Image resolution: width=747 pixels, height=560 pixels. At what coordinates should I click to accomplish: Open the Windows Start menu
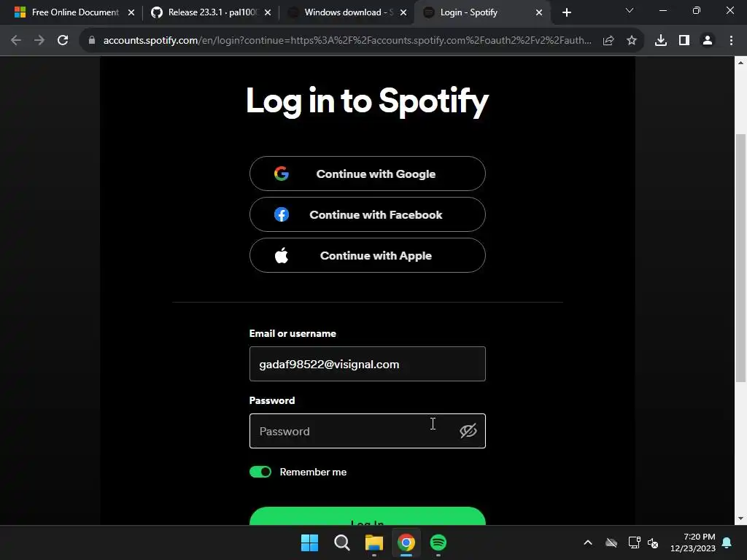(x=309, y=542)
